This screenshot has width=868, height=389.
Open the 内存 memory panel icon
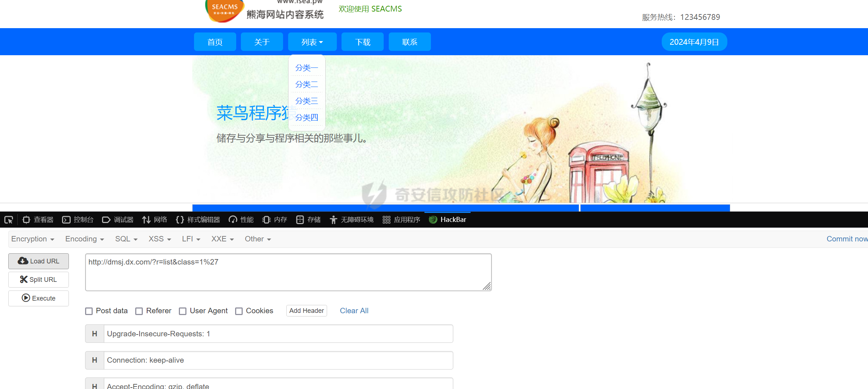click(x=266, y=220)
